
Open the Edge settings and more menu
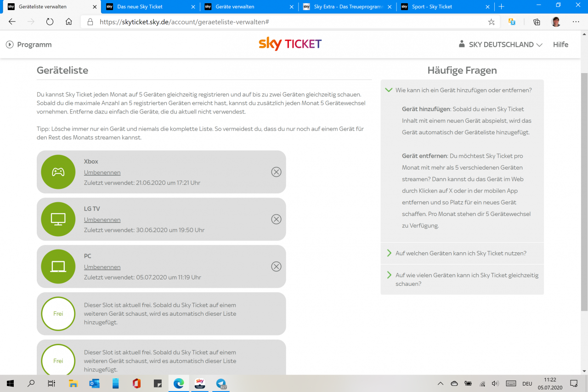click(x=576, y=22)
